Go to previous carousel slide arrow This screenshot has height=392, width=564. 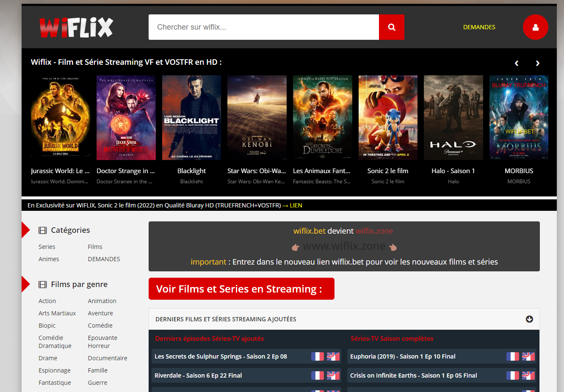click(x=517, y=63)
